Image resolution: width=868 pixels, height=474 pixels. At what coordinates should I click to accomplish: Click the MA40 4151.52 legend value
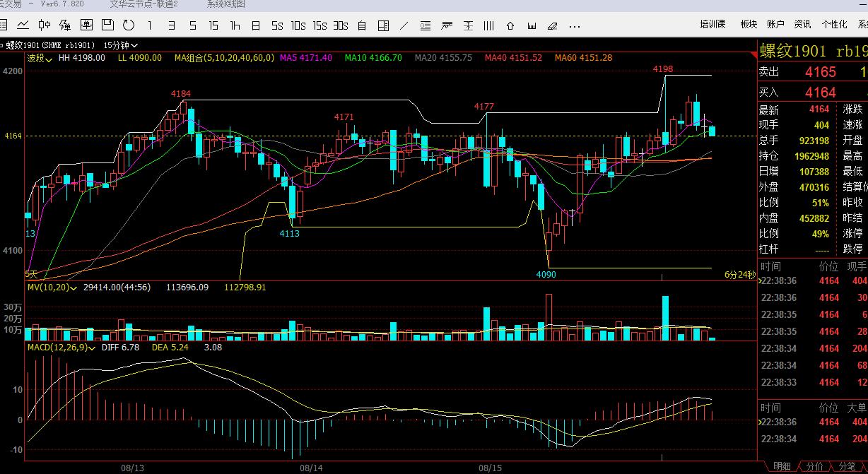514,58
